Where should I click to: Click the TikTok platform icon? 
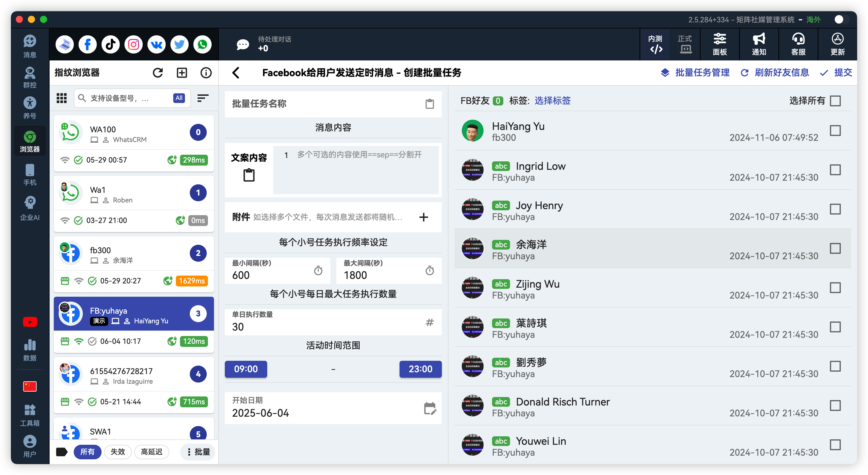tap(111, 44)
